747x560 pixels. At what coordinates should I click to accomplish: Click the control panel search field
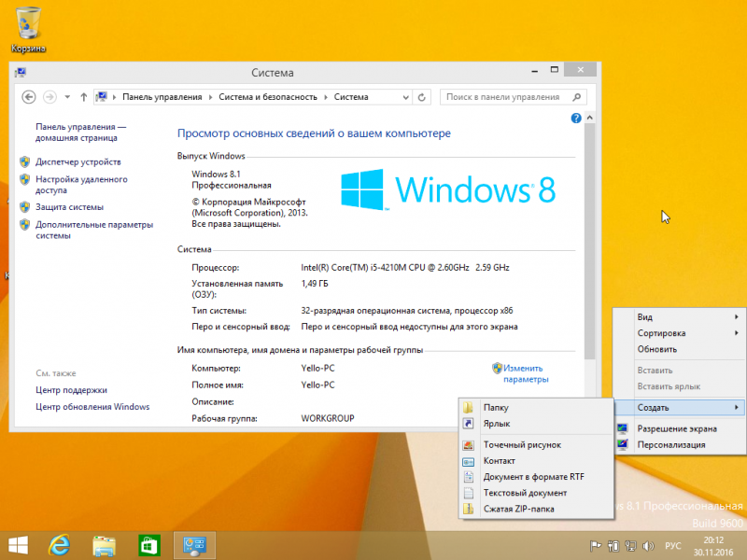(513, 97)
